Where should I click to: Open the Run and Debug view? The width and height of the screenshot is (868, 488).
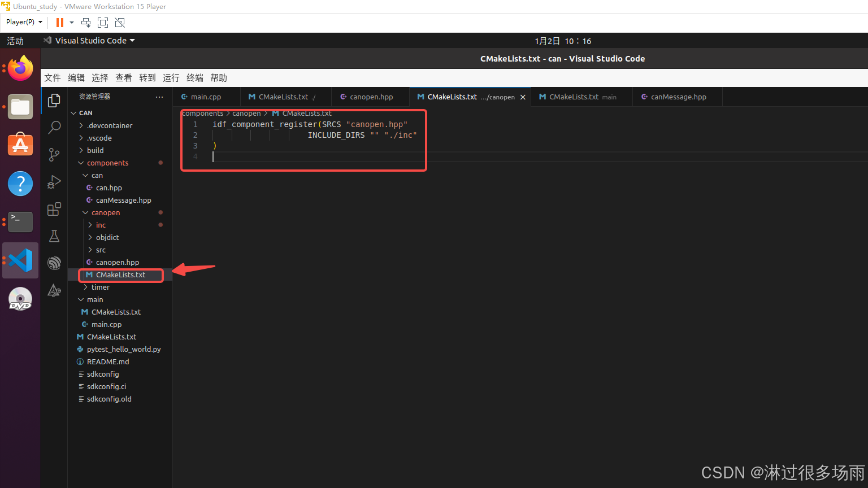point(54,182)
